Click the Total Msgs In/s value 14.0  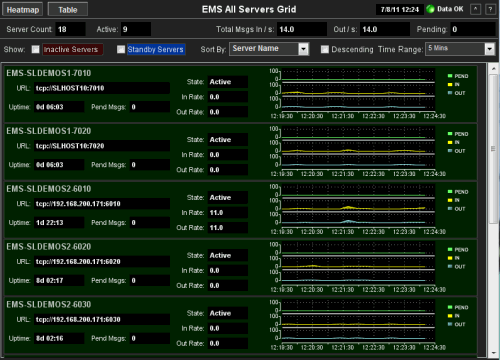tap(302, 29)
